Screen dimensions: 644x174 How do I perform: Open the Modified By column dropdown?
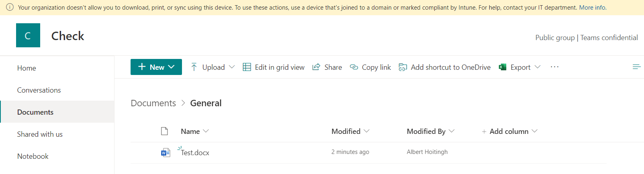click(x=430, y=131)
